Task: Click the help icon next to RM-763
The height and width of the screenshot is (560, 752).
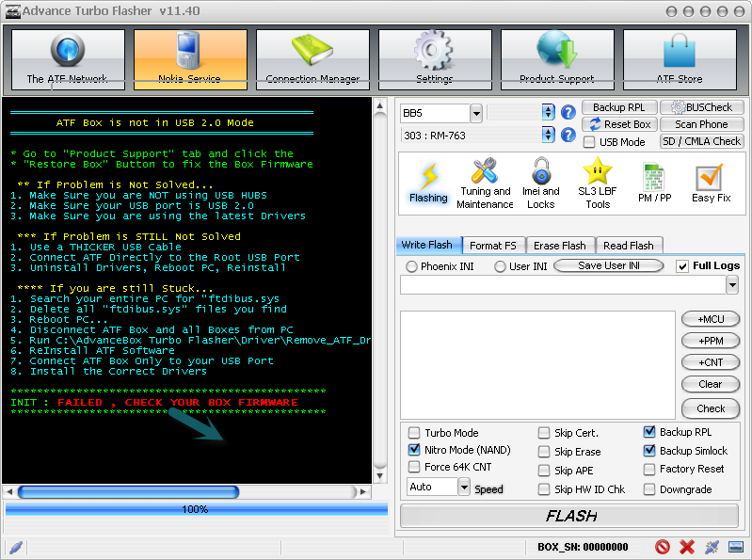Action: coord(568,135)
